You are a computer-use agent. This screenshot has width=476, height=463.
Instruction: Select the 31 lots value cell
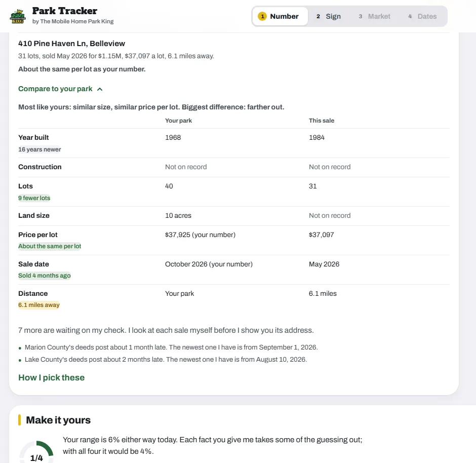[x=312, y=186]
